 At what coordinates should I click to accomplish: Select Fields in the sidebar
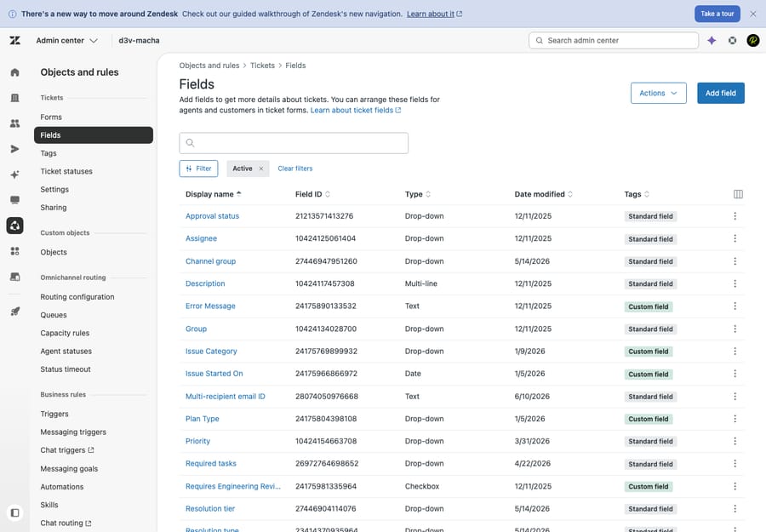point(94,135)
